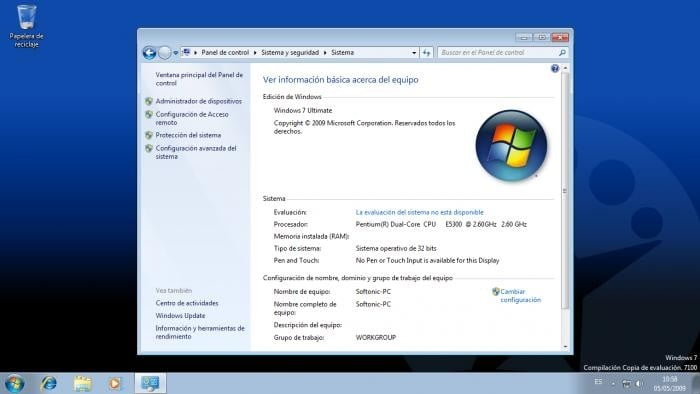Select Panel de control in breadcrumb
This screenshot has height=394, width=700.
[225, 53]
